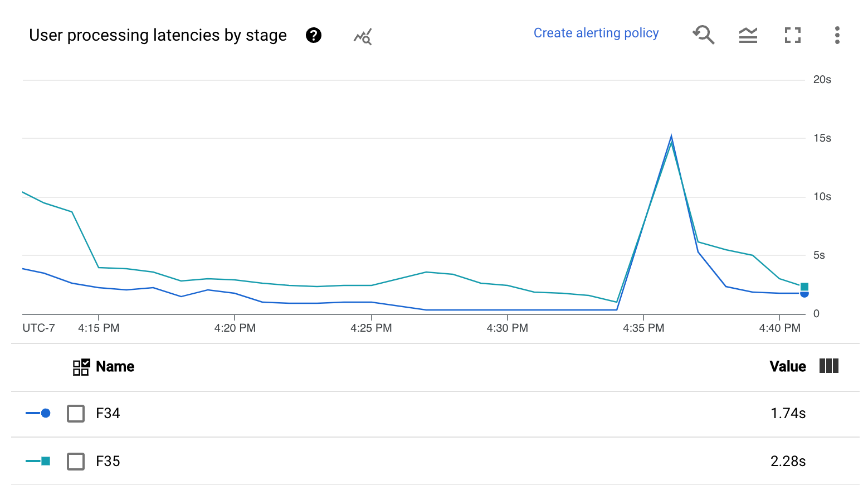Switch chart to stacked area mode icon
This screenshot has height=485, width=868.
click(748, 35)
